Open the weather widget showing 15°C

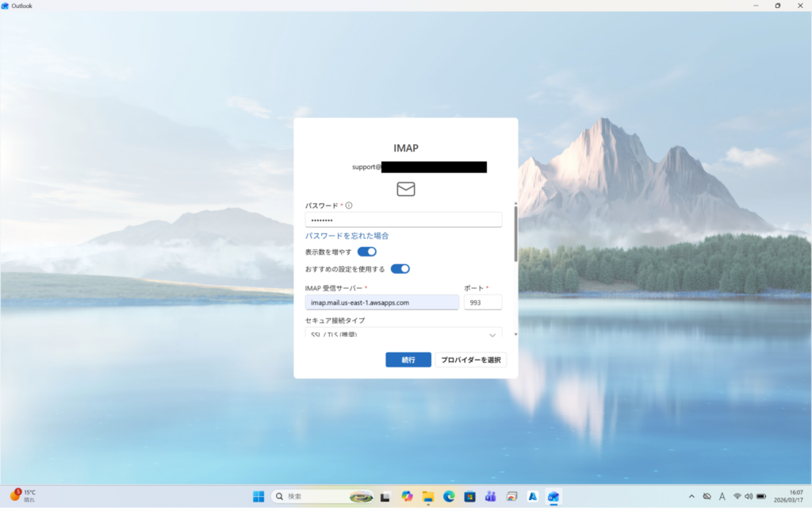click(24, 496)
